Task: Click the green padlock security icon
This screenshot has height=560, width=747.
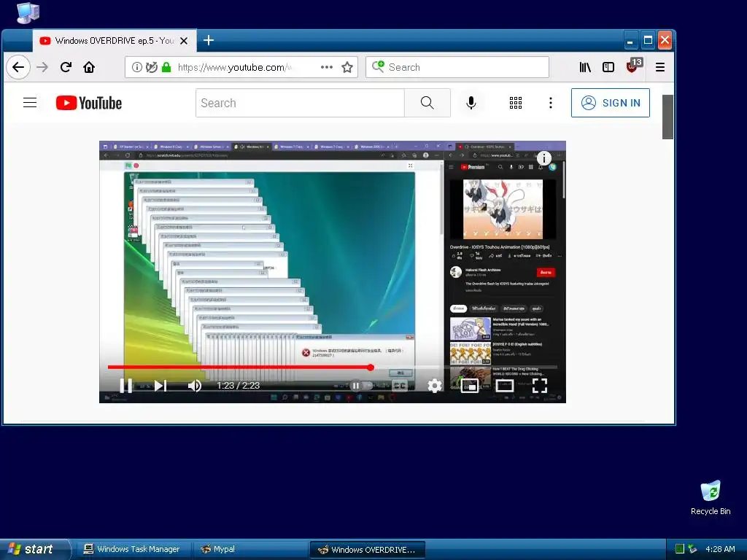Action: (166, 67)
